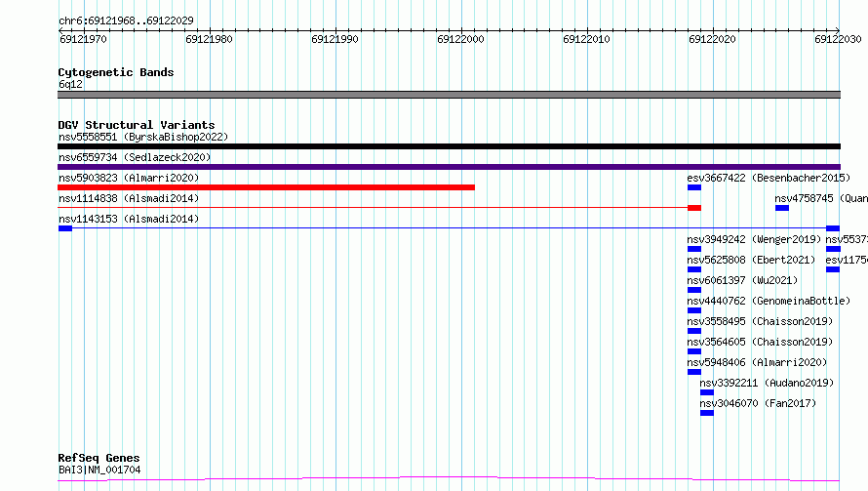Select the blue block under nsv6061397
The image size is (868, 491).
coord(694,290)
